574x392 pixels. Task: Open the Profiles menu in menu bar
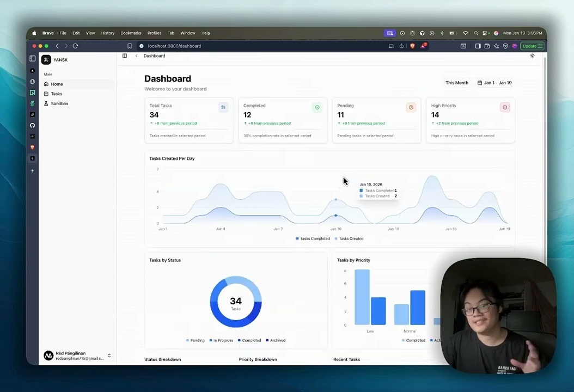tap(154, 33)
